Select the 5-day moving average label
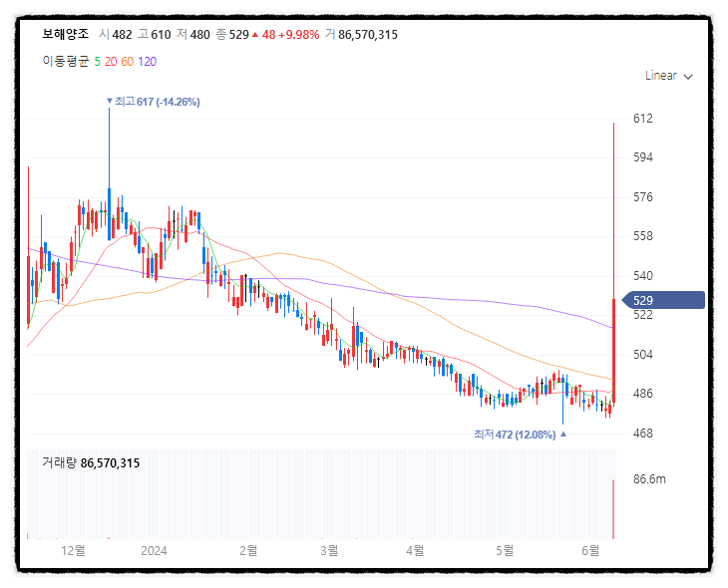 97,61
